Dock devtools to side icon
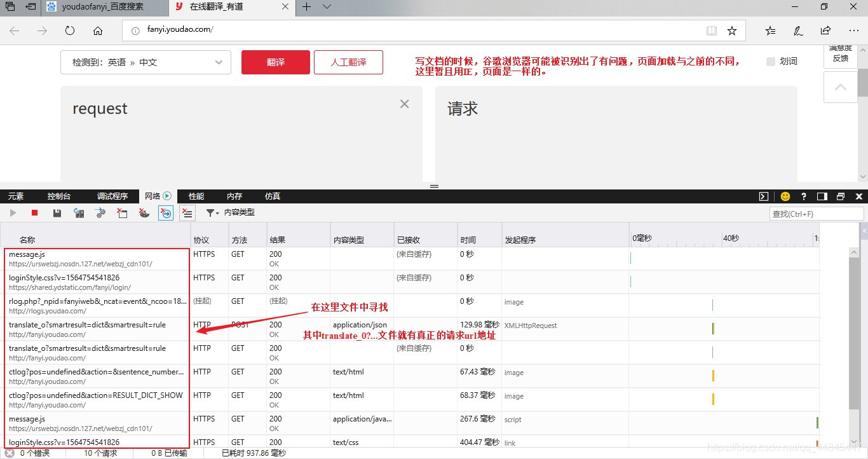868x459 pixels. [822, 196]
